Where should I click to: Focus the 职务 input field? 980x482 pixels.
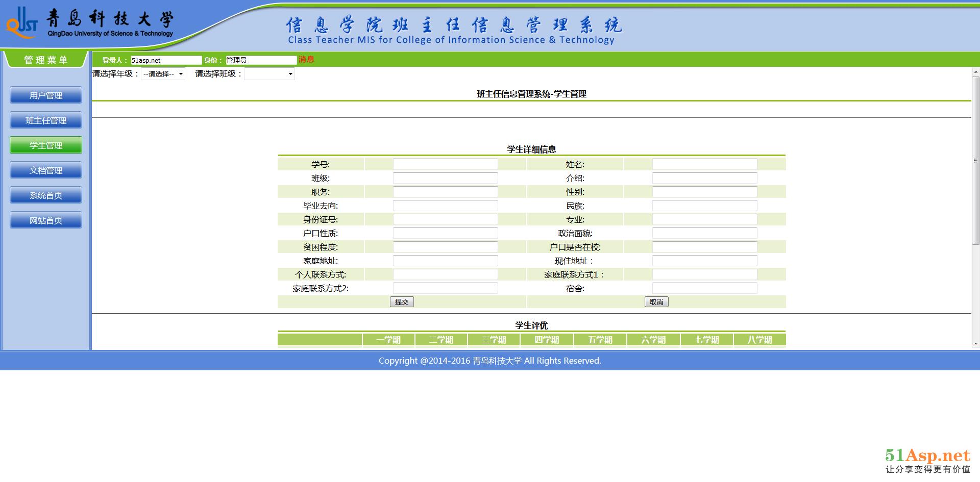coord(445,192)
